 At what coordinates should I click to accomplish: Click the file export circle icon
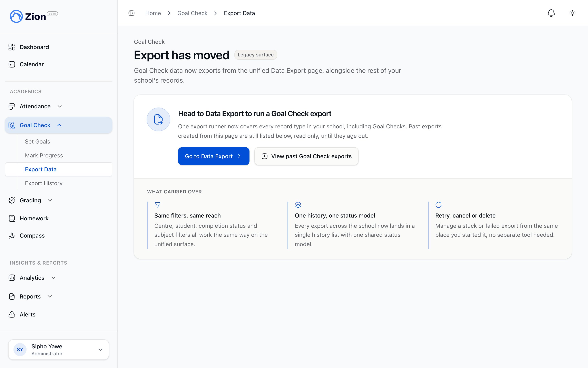158,120
